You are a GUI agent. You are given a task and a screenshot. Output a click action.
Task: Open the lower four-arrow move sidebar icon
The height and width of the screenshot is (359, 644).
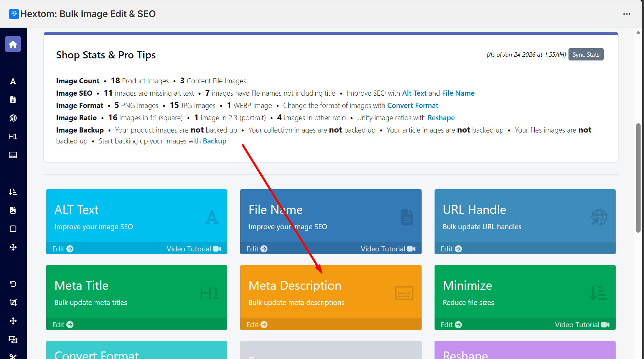[x=13, y=321]
